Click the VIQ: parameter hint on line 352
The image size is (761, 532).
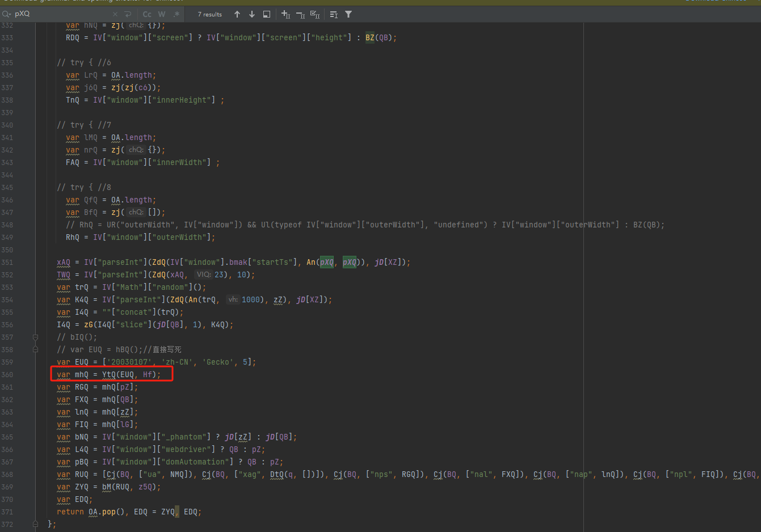point(204,275)
